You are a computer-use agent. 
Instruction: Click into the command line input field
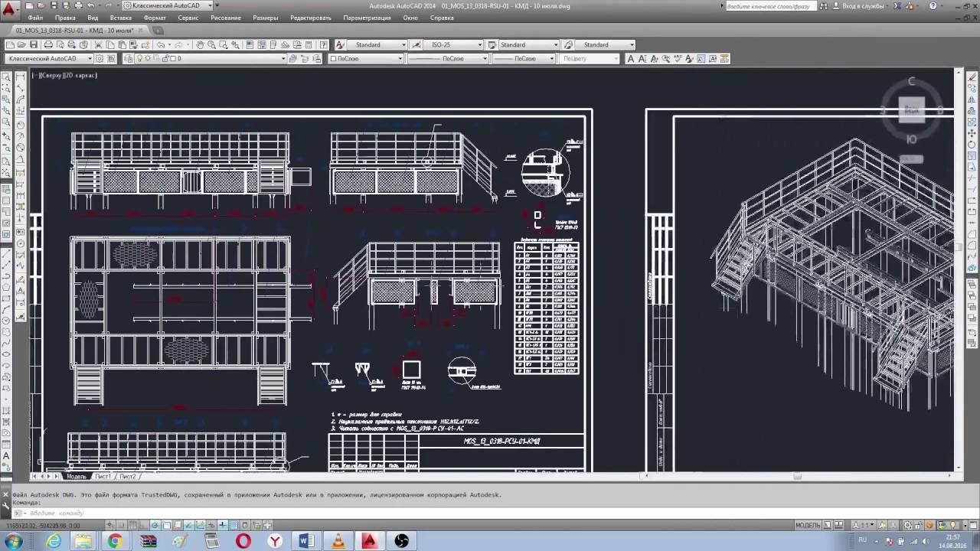tap(490, 513)
